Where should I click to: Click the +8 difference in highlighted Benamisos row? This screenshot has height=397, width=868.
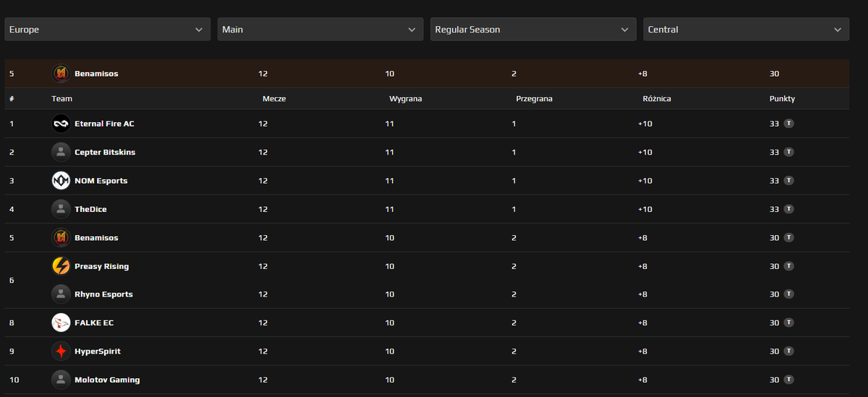coord(642,74)
